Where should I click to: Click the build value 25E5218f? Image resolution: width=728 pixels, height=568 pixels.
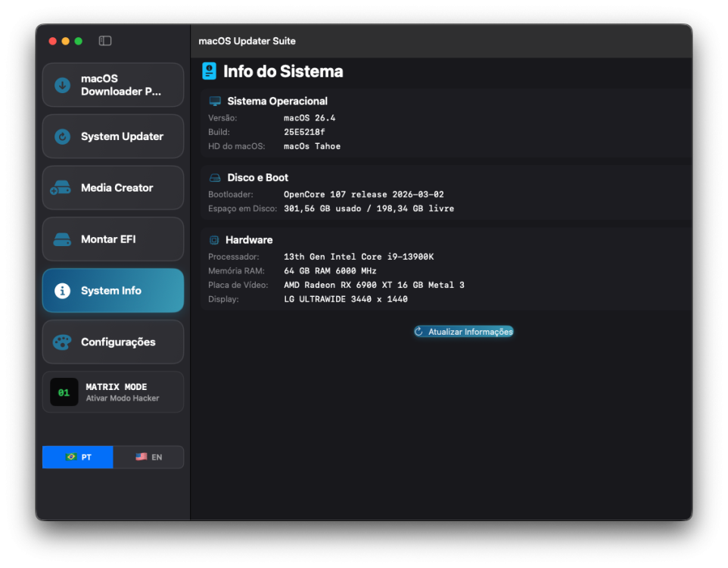point(304,132)
